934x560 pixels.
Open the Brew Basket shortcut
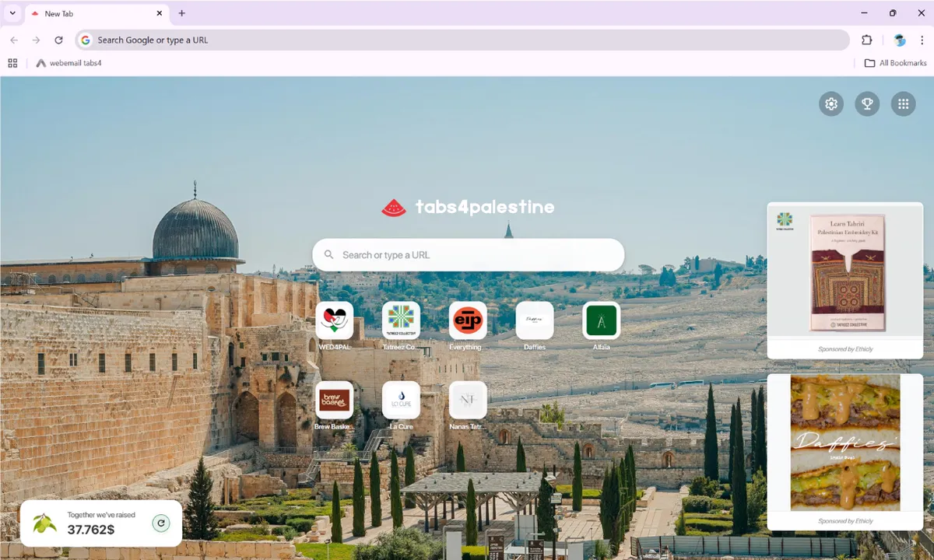point(335,401)
